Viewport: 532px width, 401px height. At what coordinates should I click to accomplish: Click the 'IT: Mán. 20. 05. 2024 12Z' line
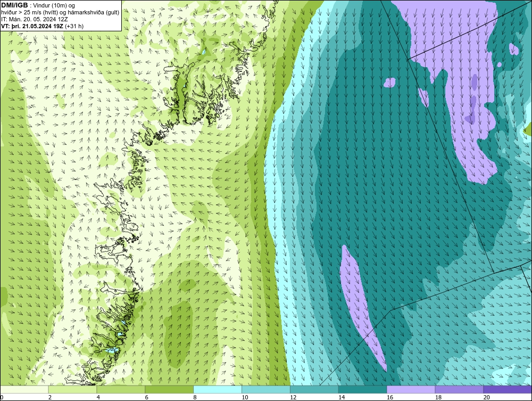[x=34, y=19]
